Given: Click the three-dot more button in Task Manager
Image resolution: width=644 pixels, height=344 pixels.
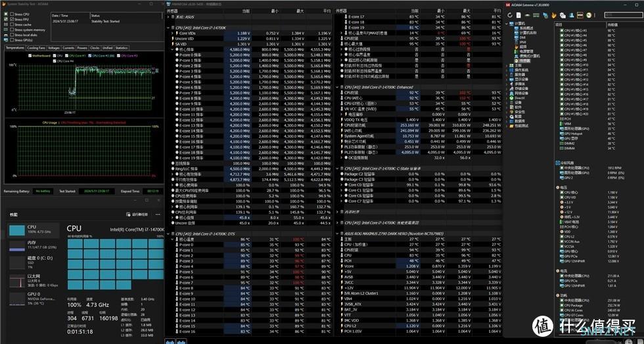Looking at the screenshot, I should [158, 214].
